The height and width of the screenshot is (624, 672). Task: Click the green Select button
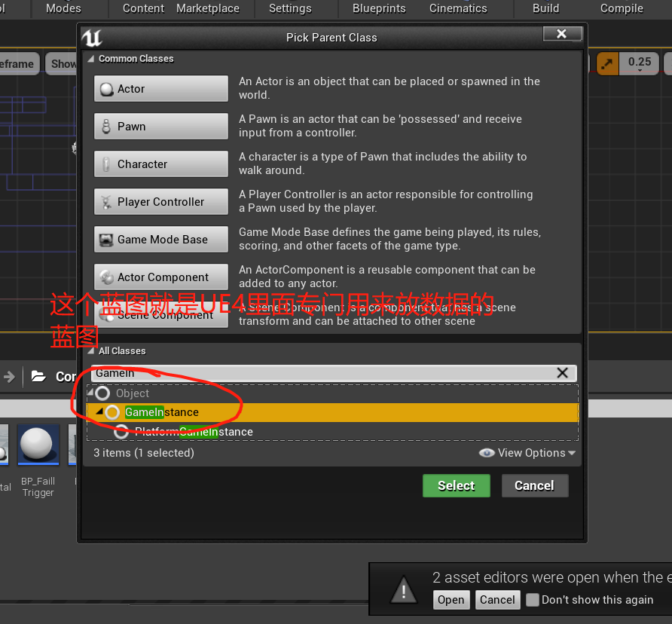(x=456, y=485)
